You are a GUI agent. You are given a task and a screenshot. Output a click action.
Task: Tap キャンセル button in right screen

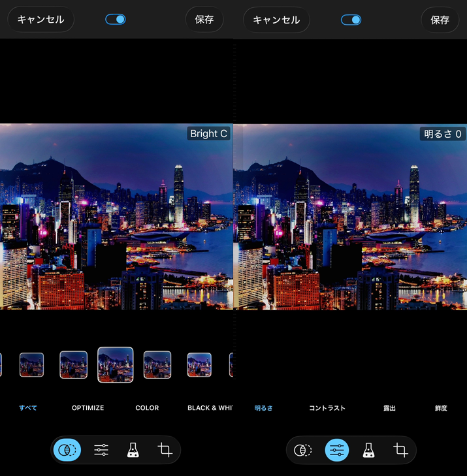pyautogui.click(x=276, y=20)
